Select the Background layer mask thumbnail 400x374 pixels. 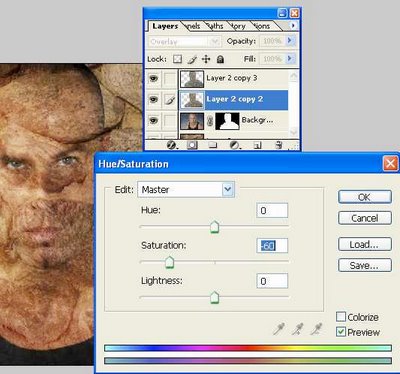(227, 121)
